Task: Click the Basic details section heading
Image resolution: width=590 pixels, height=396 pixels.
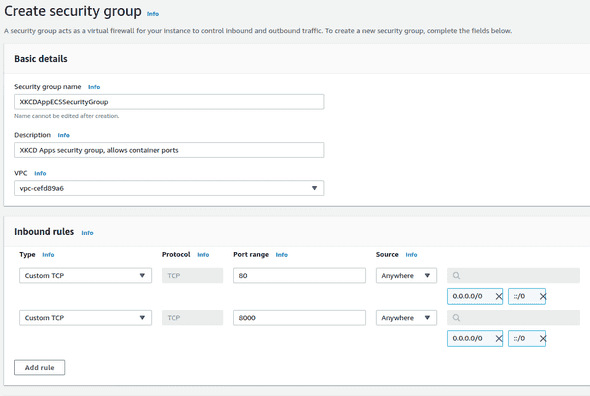Action: pos(41,59)
